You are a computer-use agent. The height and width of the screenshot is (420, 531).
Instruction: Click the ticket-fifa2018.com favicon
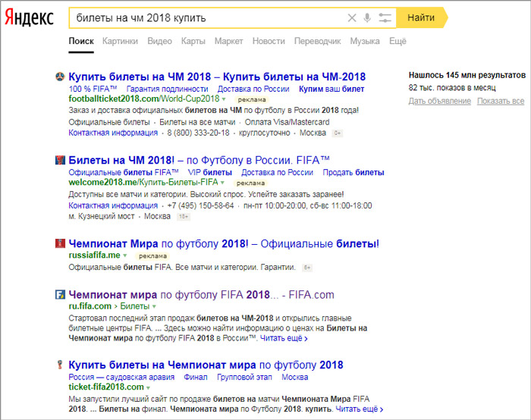(60, 365)
